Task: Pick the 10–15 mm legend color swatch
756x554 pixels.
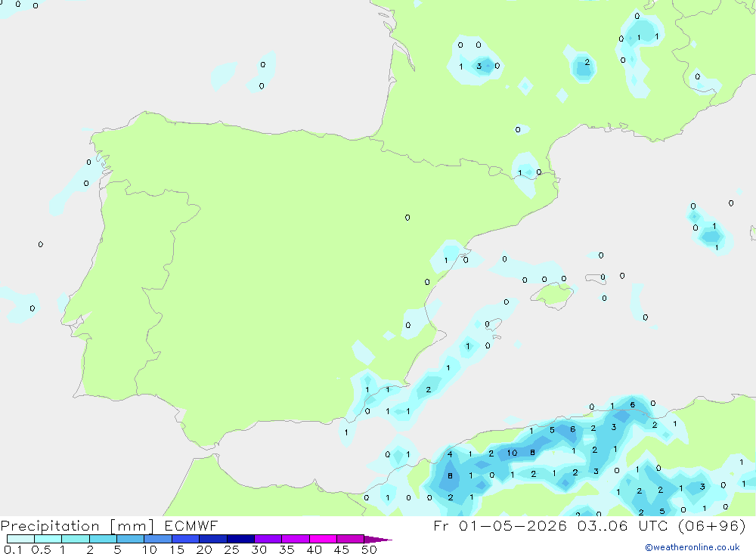Action: coord(158,539)
